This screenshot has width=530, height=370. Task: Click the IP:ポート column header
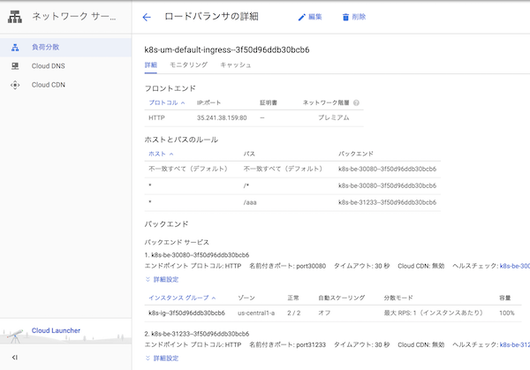coord(209,103)
